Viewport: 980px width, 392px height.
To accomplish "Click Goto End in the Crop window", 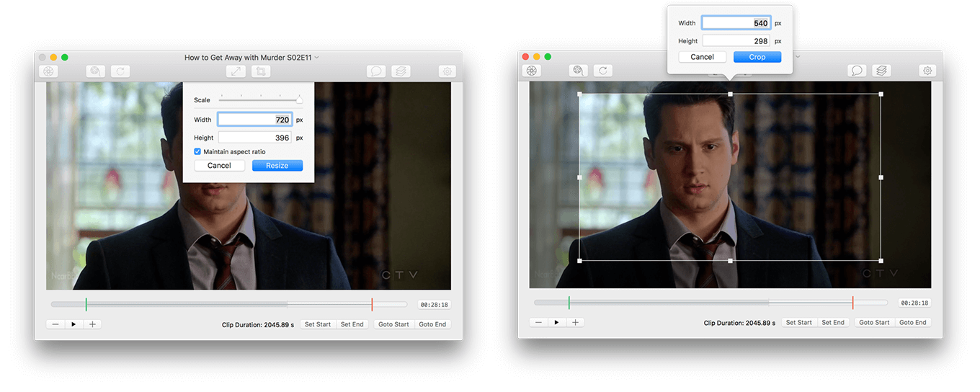I will pos(913,322).
